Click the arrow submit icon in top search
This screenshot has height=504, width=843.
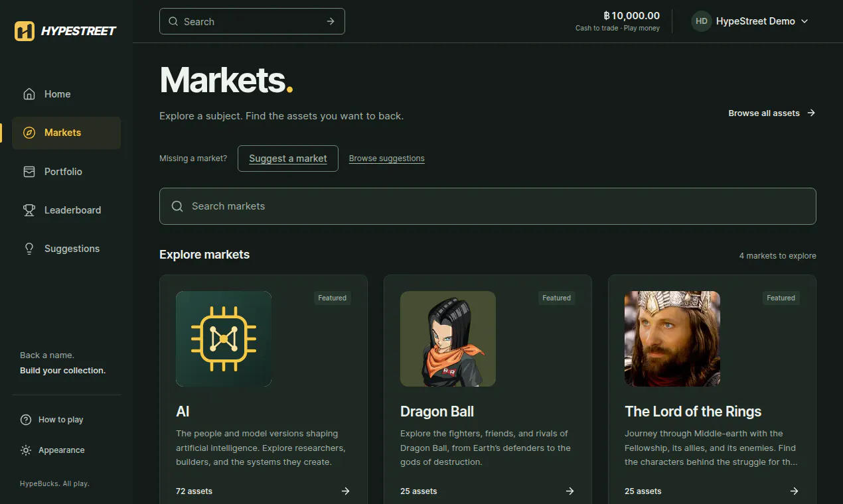(331, 21)
